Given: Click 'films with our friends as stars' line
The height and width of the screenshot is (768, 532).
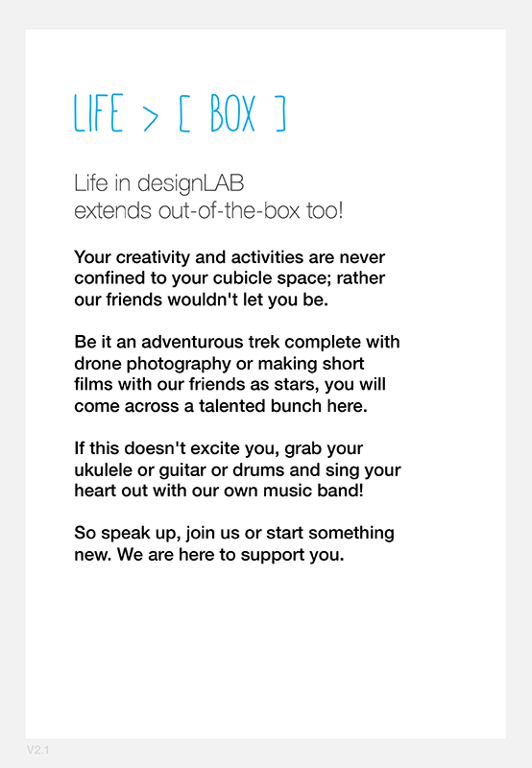Looking at the screenshot, I should point(230,385).
